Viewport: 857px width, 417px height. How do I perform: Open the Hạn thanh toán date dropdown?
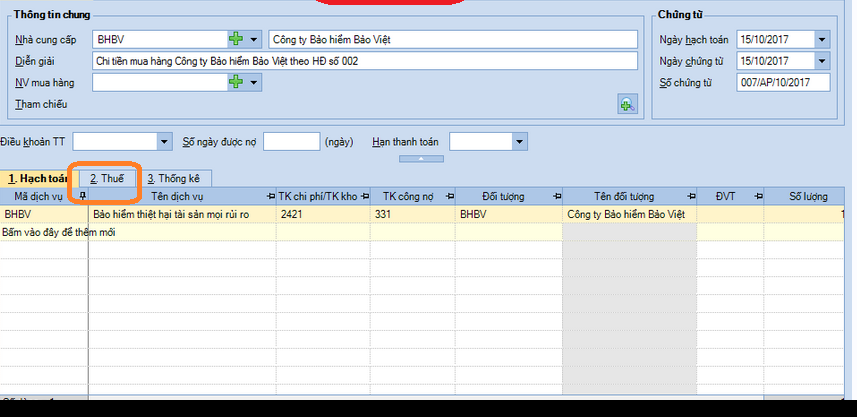pyautogui.click(x=519, y=142)
